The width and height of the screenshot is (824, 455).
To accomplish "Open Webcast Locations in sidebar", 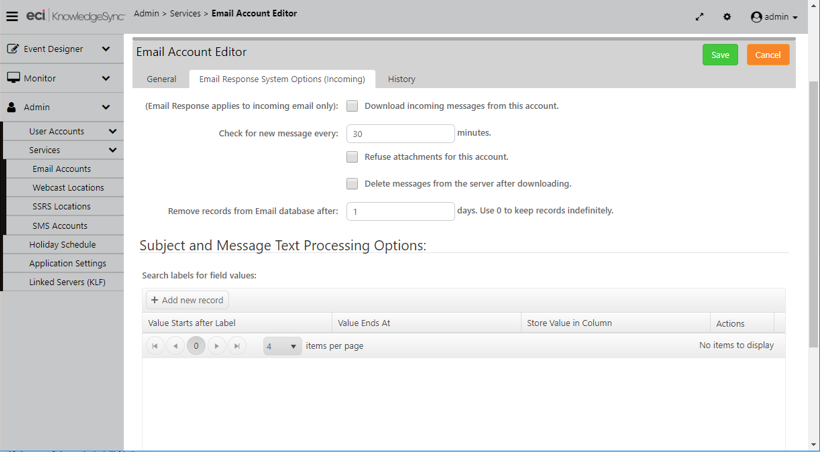I will [x=68, y=188].
